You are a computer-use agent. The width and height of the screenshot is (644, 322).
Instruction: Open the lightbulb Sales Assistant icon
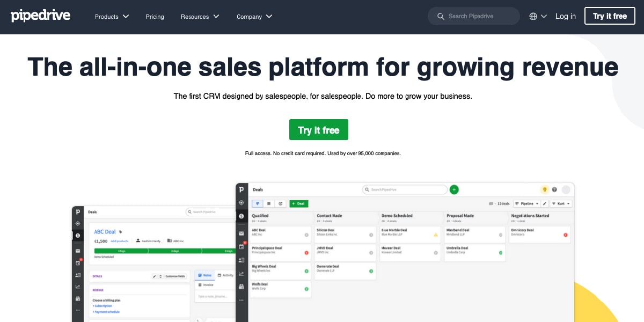[545, 189]
